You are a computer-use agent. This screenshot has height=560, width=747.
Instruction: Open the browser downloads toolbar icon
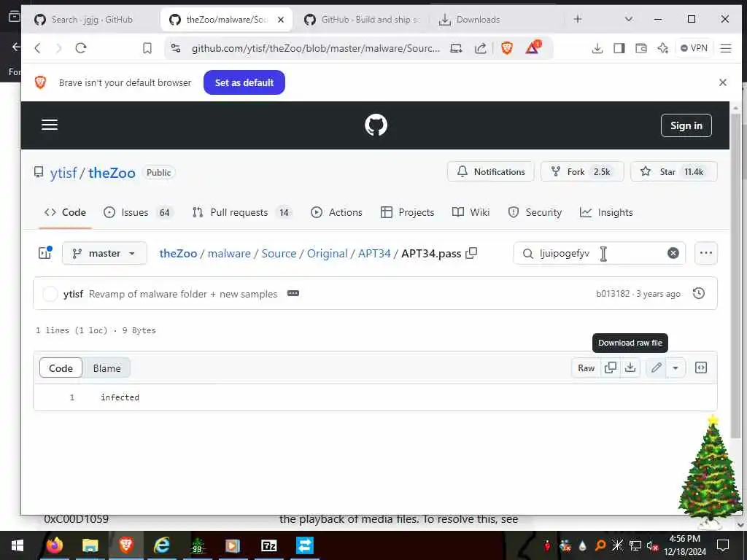click(597, 48)
